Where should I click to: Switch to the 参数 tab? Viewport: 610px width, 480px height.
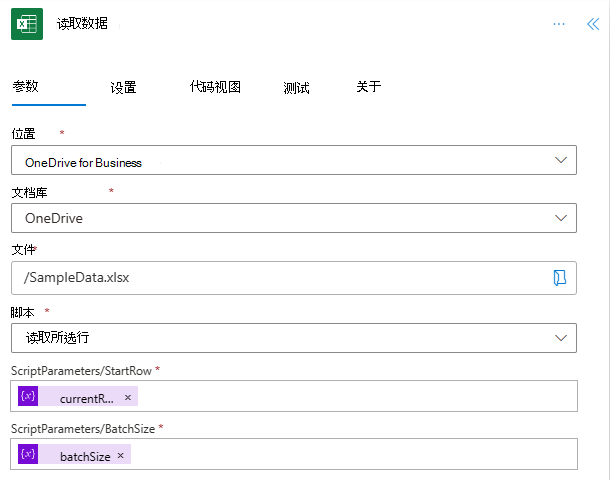tap(26, 87)
